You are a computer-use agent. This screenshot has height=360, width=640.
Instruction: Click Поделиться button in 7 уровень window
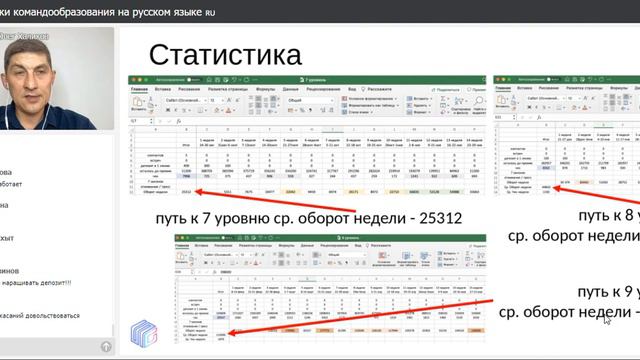446,90
